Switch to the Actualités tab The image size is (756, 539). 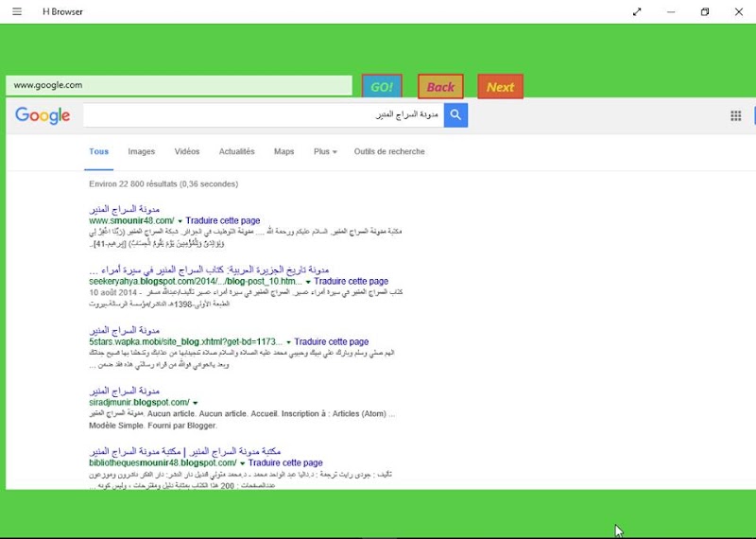click(x=237, y=151)
